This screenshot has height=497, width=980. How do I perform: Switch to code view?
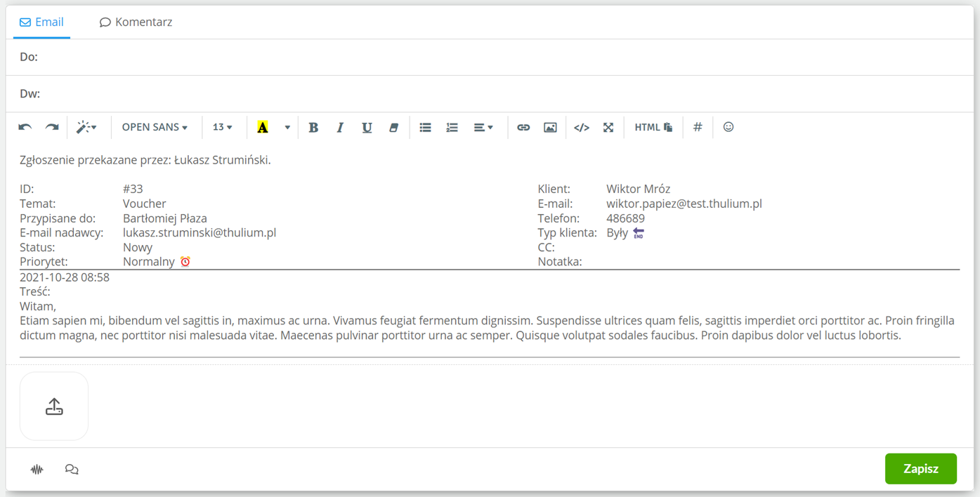582,127
